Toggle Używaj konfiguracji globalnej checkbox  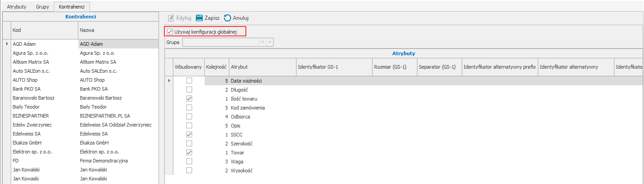click(170, 32)
